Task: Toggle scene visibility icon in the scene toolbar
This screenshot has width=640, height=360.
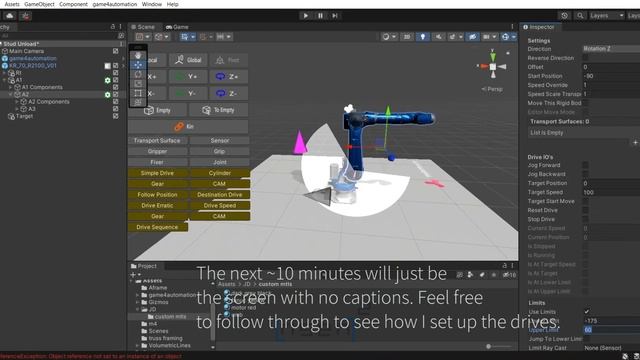Action: [472, 37]
